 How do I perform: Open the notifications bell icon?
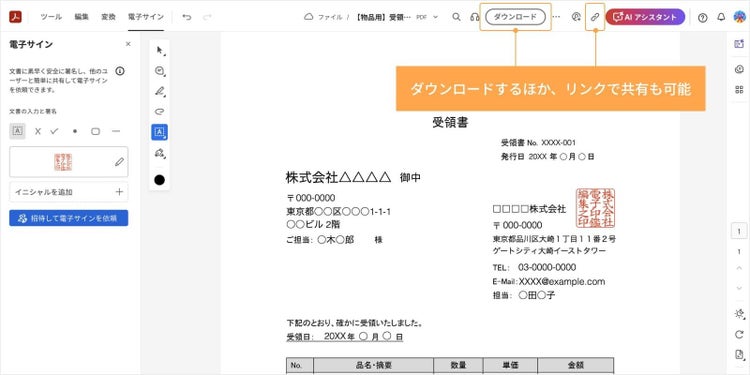pyautogui.click(x=721, y=17)
